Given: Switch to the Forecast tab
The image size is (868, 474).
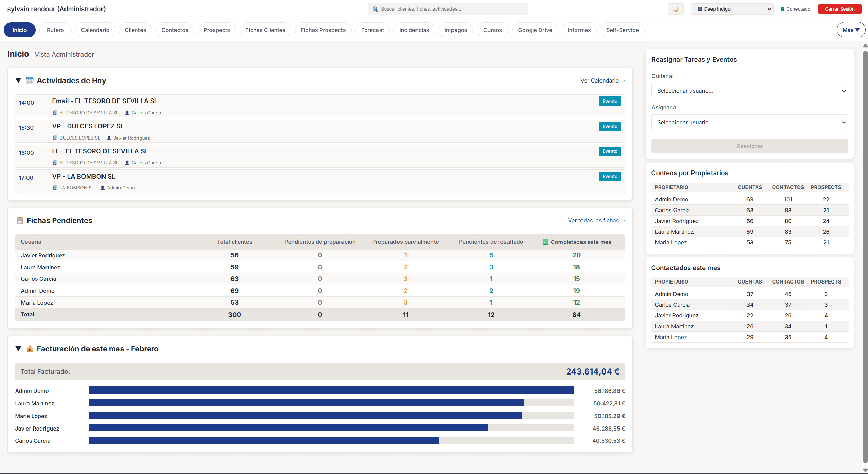Looking at the screenshot, I should tap(372, 30).
